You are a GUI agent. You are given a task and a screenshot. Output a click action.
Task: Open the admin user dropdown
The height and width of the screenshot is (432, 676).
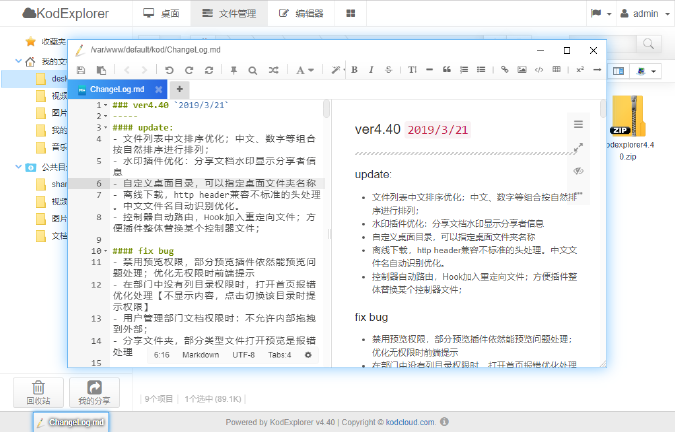click(644, 14)
